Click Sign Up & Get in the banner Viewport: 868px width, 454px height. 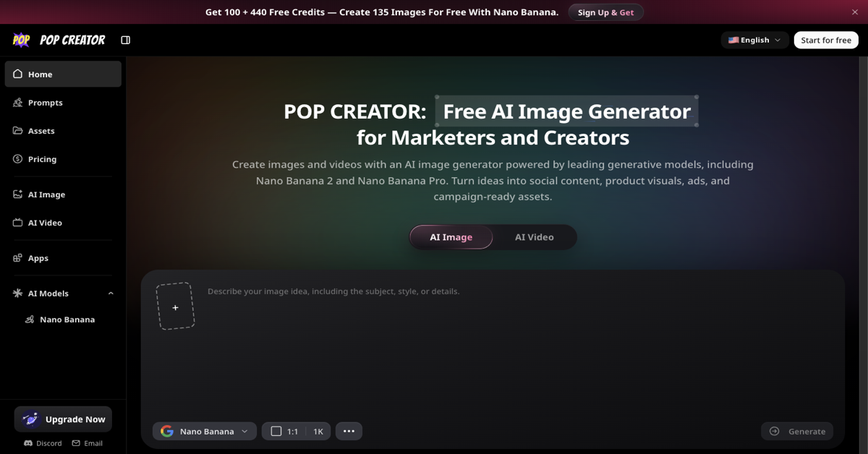click(x=605, y=12)
